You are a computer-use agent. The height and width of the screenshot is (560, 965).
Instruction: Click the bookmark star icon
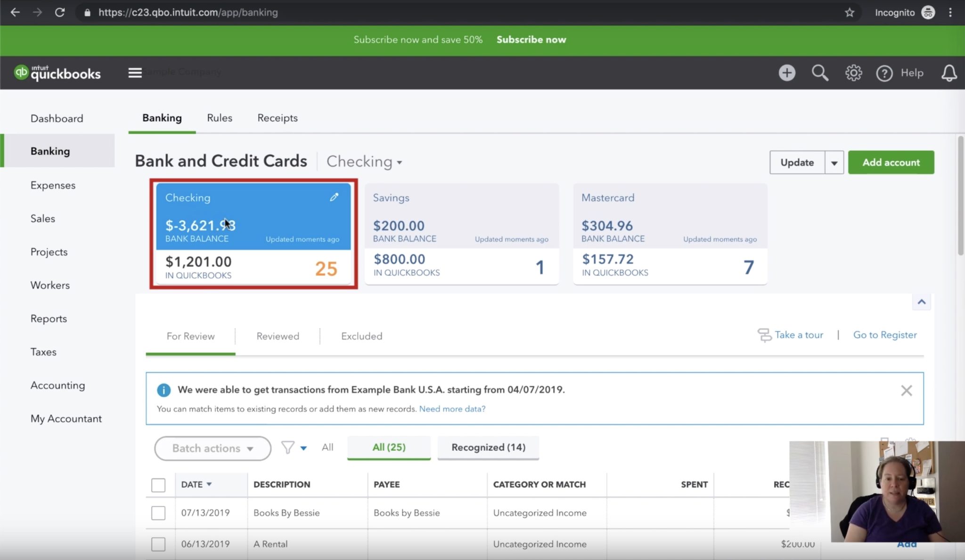[849, 12]
